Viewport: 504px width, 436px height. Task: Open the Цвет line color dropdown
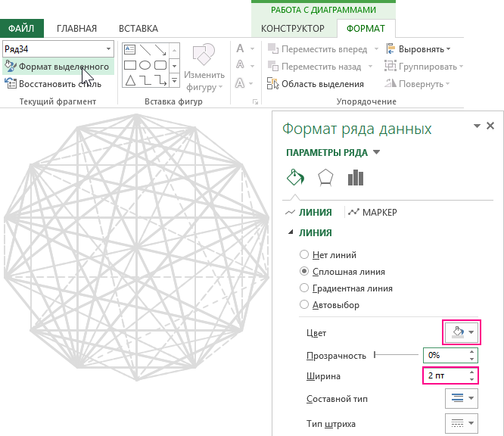461,332
